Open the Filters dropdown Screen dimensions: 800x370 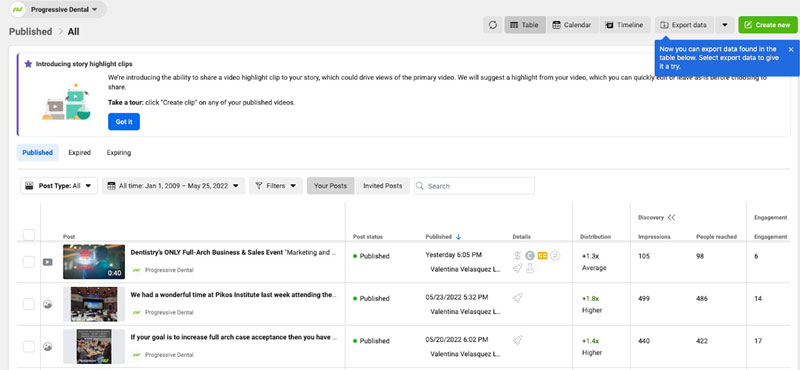tap(276, 186)
